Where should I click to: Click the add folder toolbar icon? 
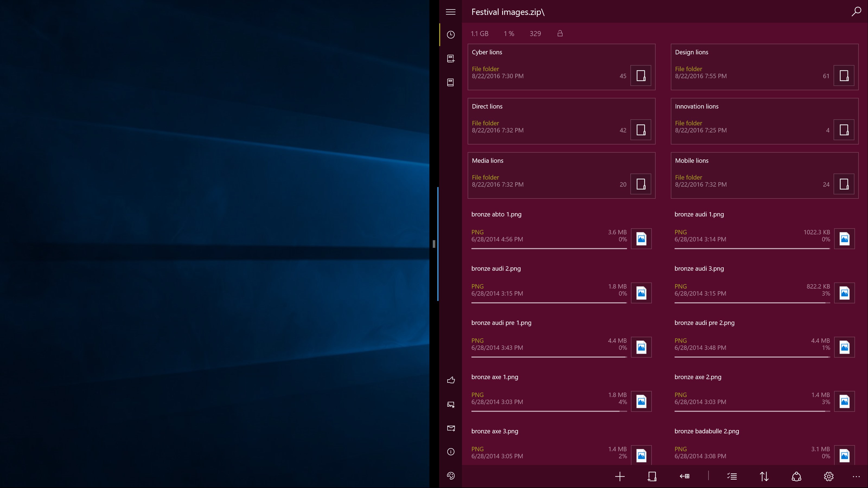coord(652,477)
